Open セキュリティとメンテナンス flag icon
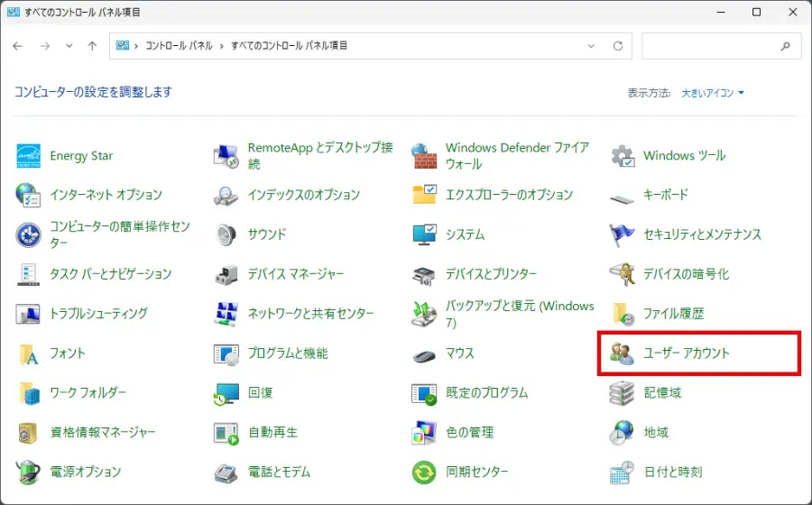Screen dimensions: 812x505 pyautogui.click(x=622, y=234)
